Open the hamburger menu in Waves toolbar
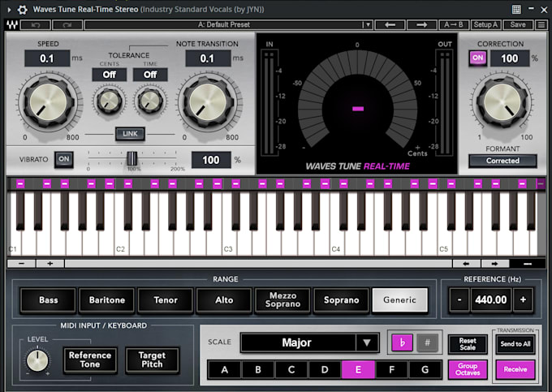The image size is (552, 392). click(x=541, y=25)
